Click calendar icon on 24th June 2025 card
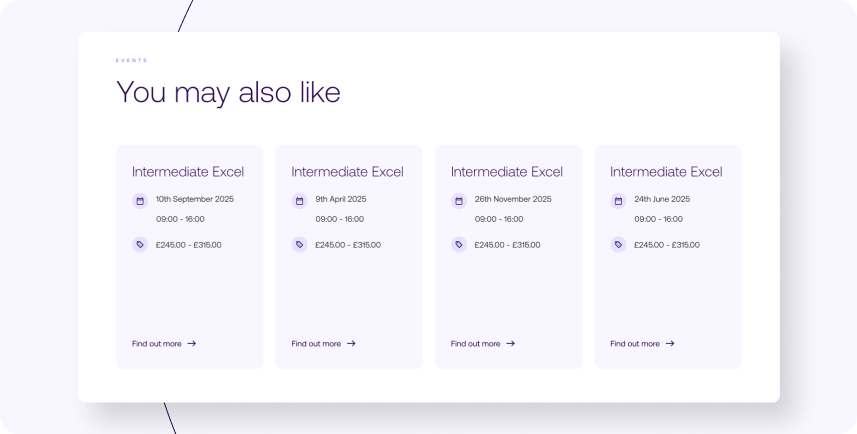Image resolution: width=857 pixels, height=434 pixels. coord(618,201)
